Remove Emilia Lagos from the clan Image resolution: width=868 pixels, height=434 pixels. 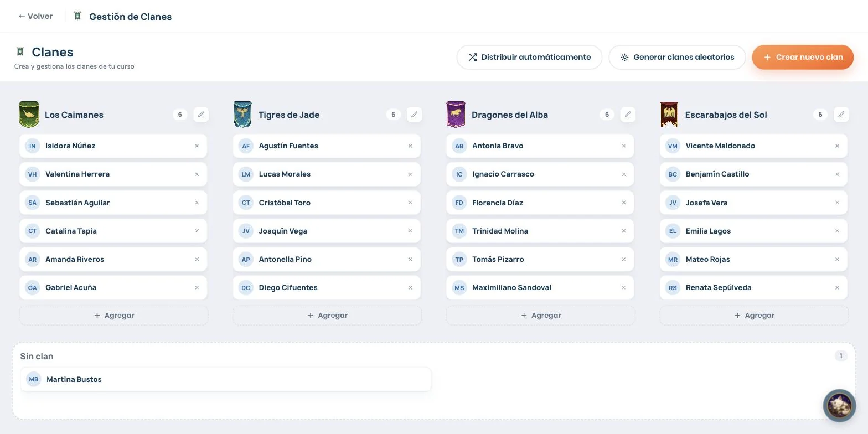coord(837,231)
